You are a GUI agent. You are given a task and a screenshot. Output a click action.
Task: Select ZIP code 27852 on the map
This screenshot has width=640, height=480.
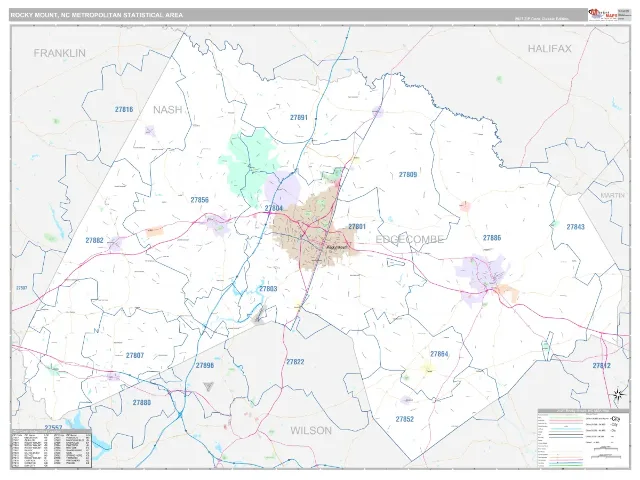coord(404,419)
